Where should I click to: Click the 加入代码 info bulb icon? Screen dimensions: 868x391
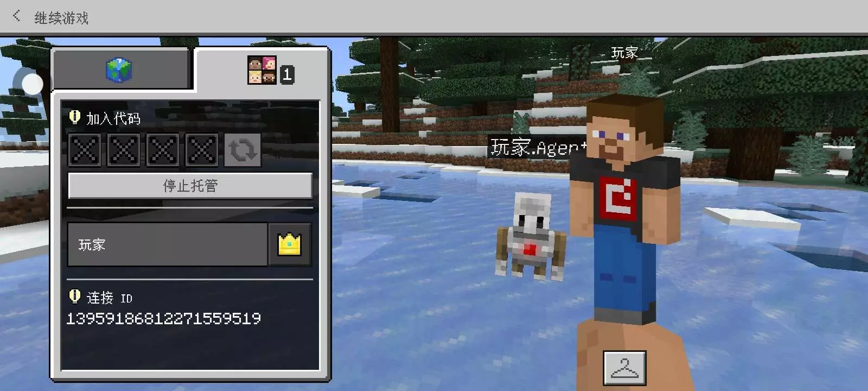click(75, 117)
